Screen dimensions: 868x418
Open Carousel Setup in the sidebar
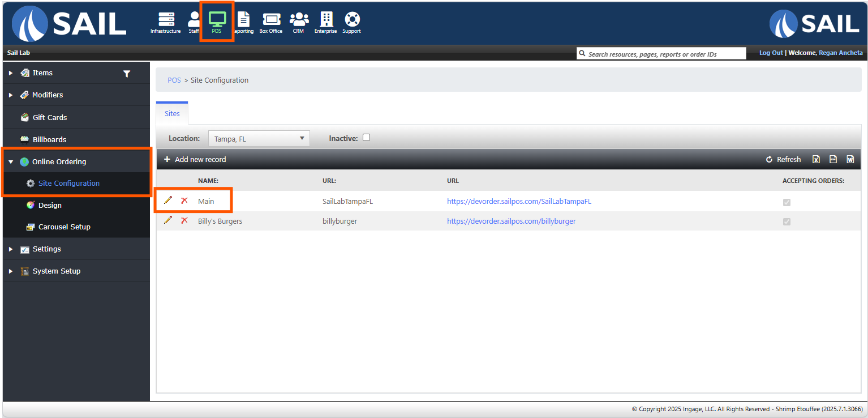[x=64, y=227]
